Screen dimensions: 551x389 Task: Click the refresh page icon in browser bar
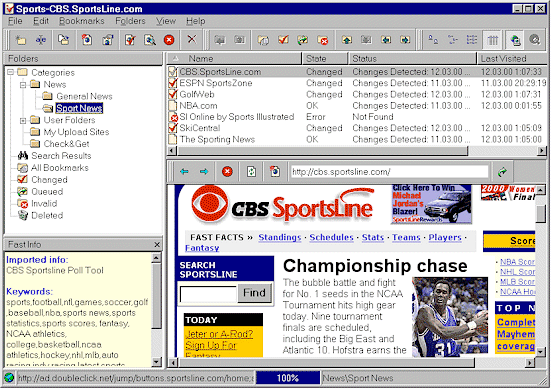[x=251, y=171]
